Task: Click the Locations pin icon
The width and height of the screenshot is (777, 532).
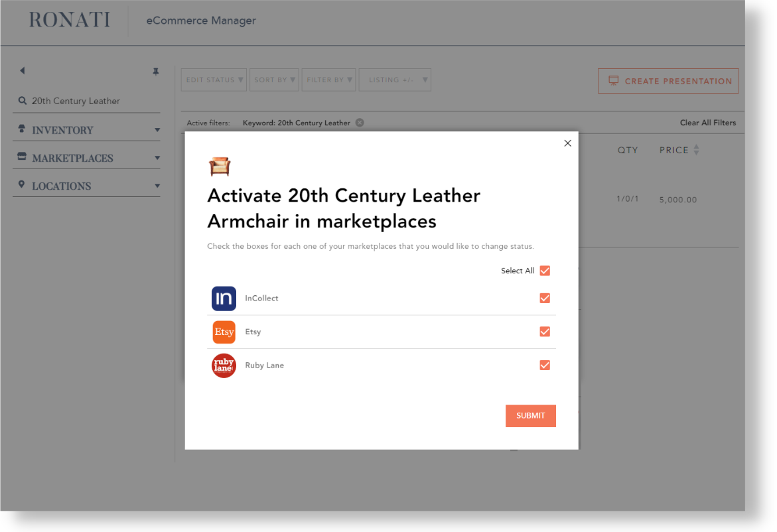Action: pos(21,184)
